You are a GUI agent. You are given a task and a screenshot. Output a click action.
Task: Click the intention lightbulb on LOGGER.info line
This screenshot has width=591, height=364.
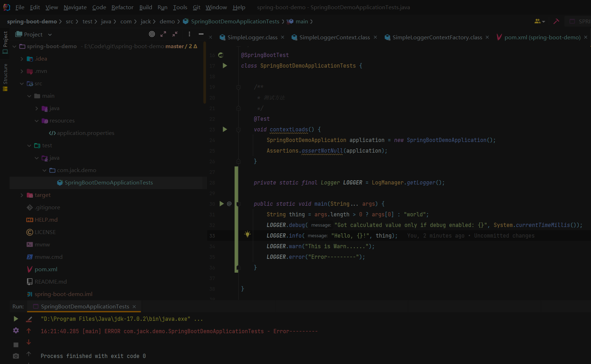click(x=248, y=234)
